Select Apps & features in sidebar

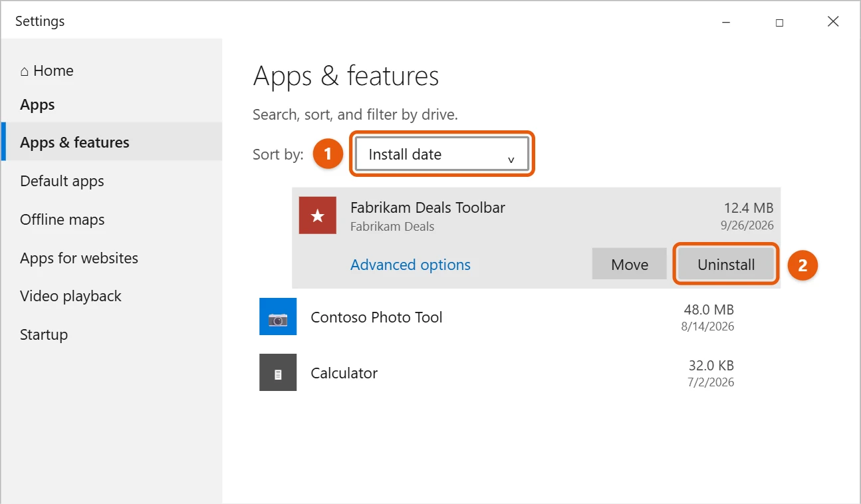112,142
